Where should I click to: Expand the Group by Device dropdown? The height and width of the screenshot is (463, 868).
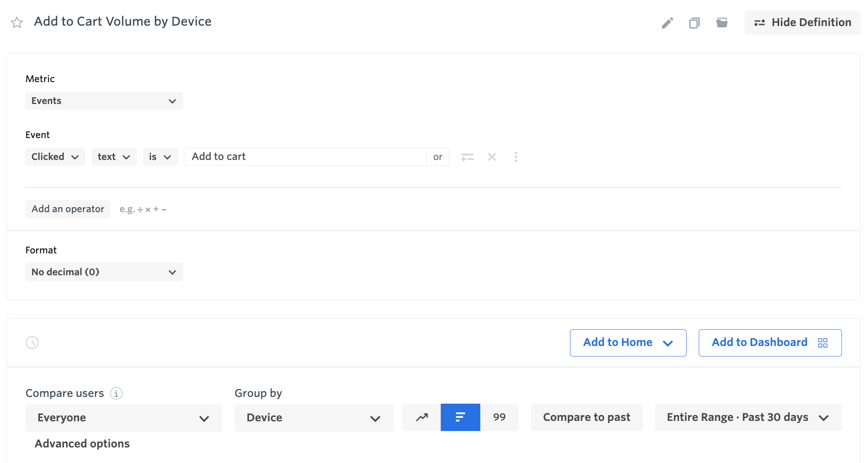click(x=314, y=418)
